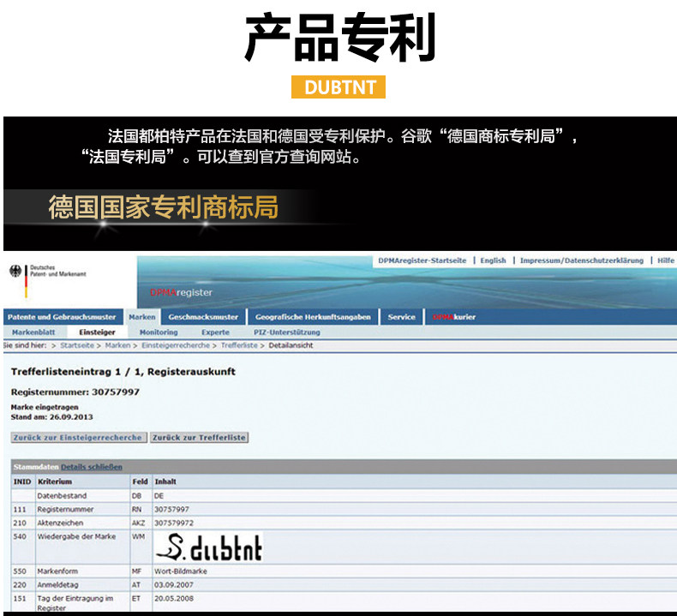Click the Aktenzeichen value 307579972

coord(174,523)
